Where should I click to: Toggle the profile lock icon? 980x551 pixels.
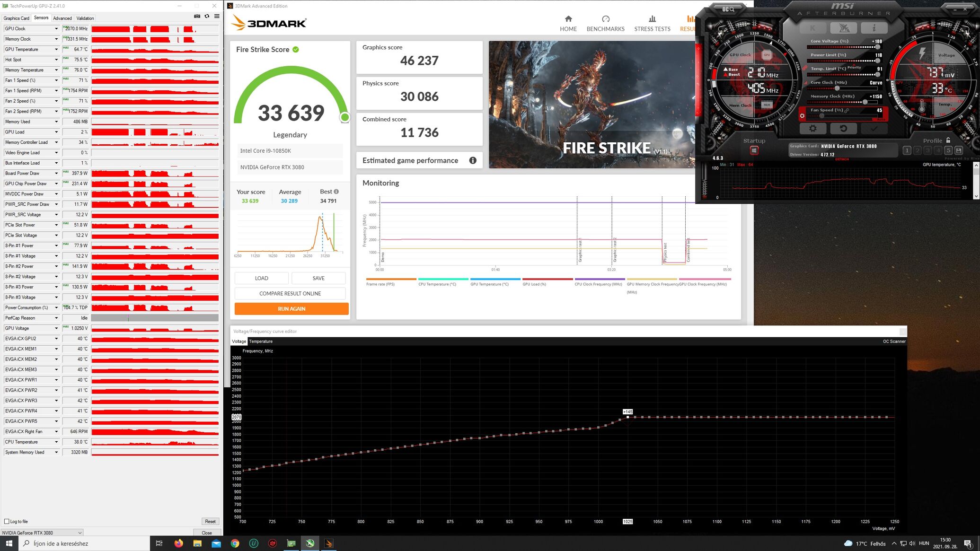pyautogui.click(x=948, y=140)
